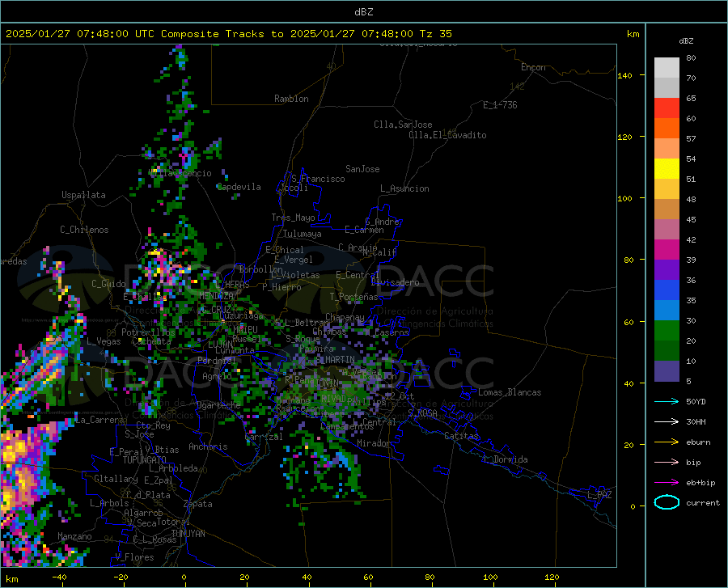The height and width of the screenshot is (588, 728).
Task: Select the magenta 39-42 dBZ swatch
Action: click(667, 250)
